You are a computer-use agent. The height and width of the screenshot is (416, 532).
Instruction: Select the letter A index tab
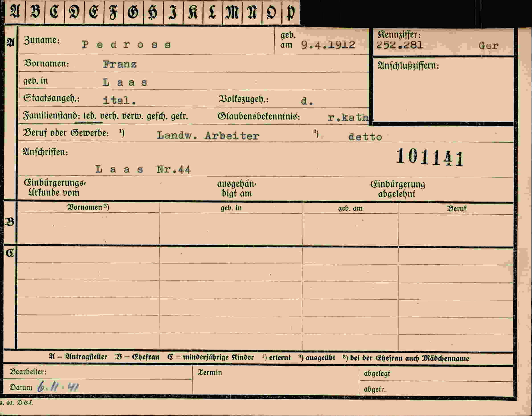[15, 12]
